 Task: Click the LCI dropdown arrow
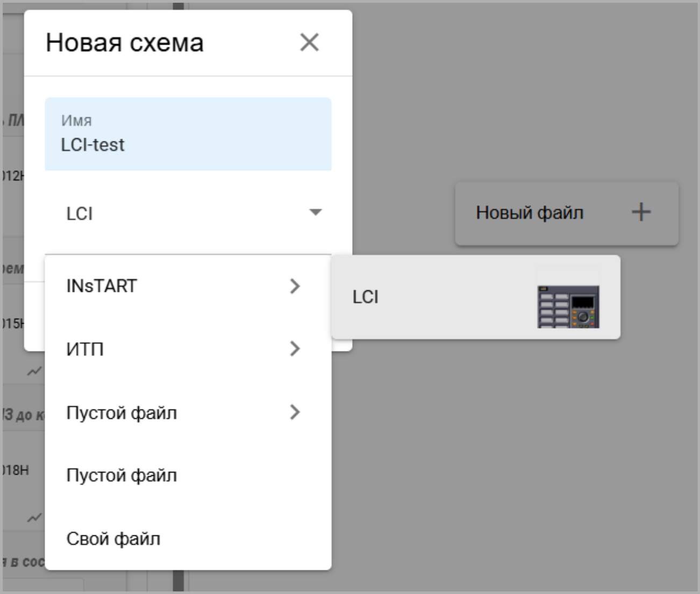click(x=316, y=212)
